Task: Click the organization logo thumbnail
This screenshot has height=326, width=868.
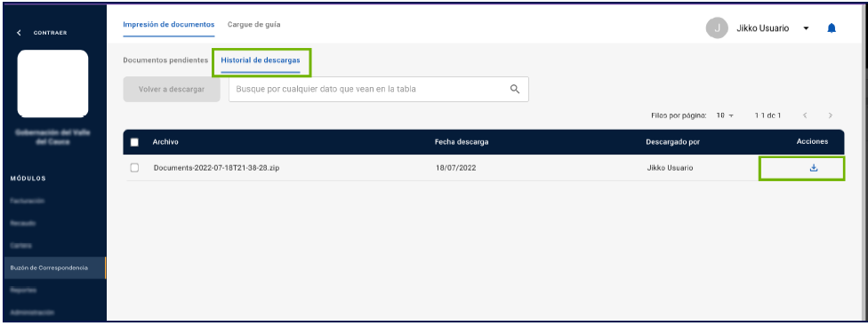Action: pos(53,83)
